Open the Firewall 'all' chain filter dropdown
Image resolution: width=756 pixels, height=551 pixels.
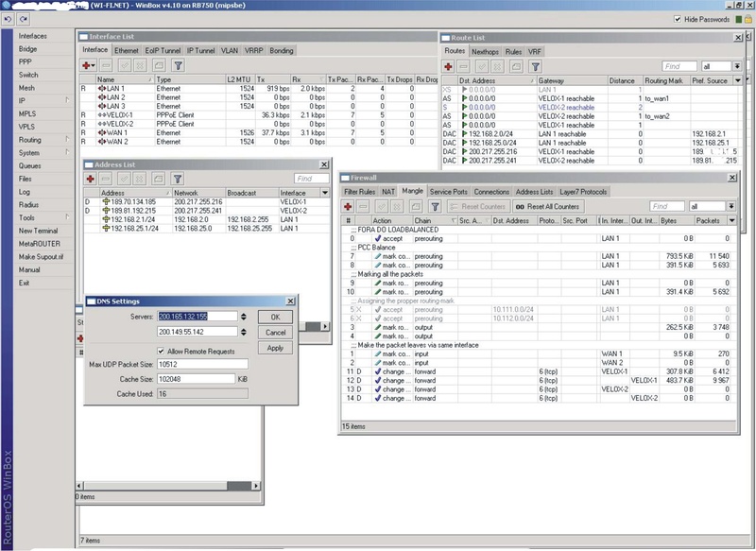coord(731,206)
